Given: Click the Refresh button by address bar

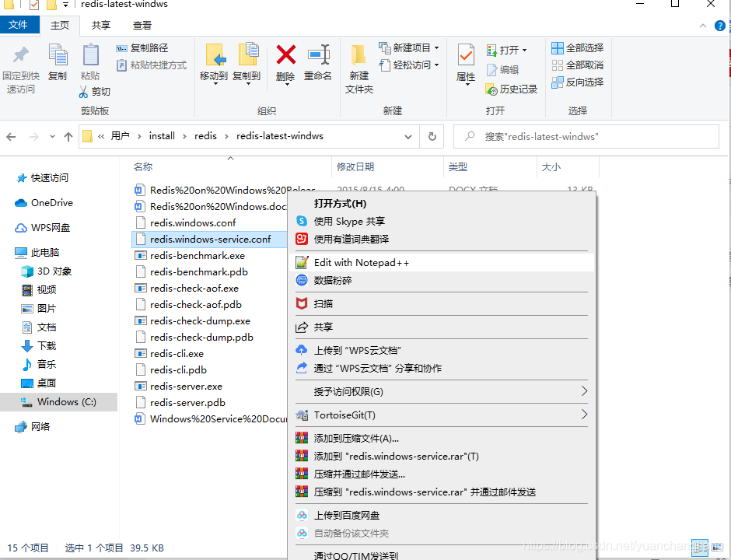Looking at the screenshot, I should pos(432,137).
